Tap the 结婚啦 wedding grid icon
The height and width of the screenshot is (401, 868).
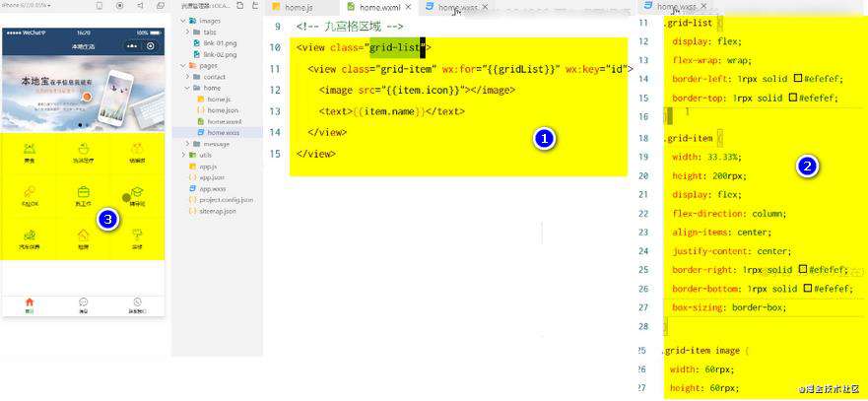pos(137,149)
